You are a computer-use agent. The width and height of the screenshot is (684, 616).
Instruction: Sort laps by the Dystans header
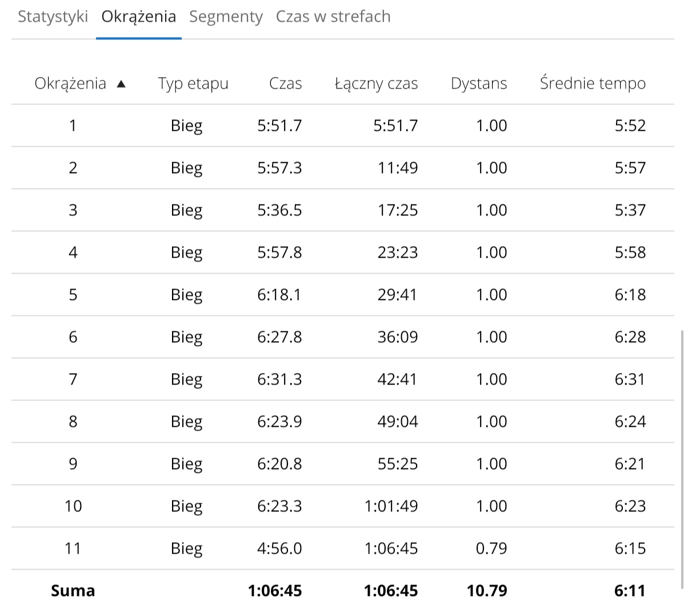click(x=478, y=84)
